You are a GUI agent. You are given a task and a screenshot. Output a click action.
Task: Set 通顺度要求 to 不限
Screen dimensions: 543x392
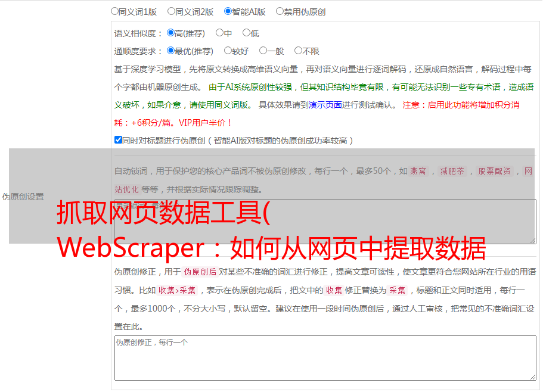pos(298,51)
